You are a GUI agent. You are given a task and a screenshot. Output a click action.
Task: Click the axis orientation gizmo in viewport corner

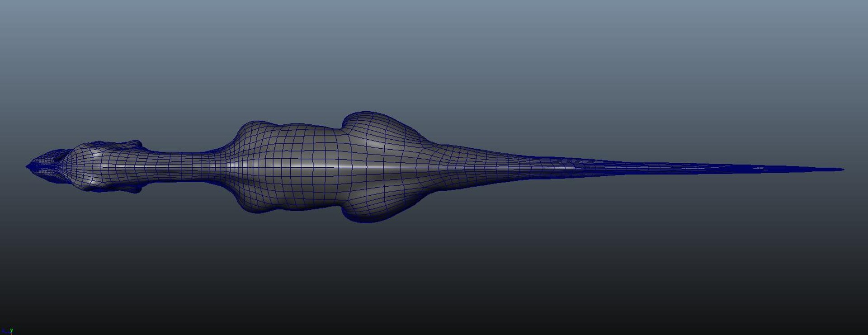point(7,331)
